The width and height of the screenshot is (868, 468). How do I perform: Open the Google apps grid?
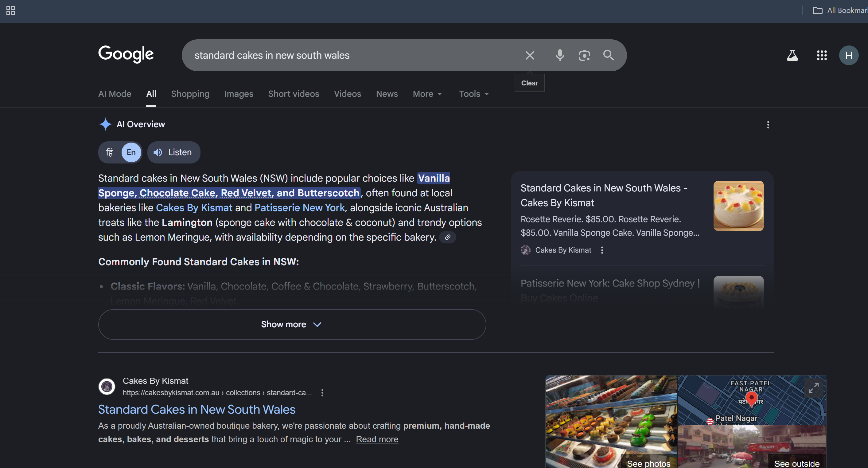[822, 55]
